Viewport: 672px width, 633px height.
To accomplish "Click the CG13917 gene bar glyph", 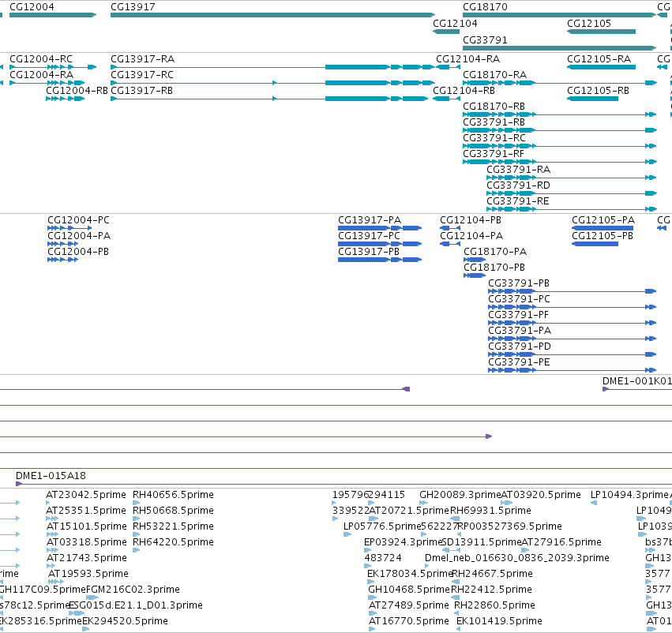I will click(273, 15).
